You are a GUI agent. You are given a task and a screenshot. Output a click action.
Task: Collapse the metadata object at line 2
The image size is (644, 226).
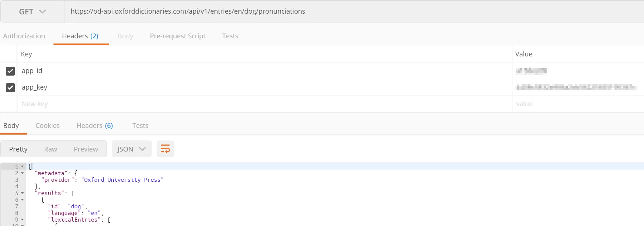(x=22, y=173)
